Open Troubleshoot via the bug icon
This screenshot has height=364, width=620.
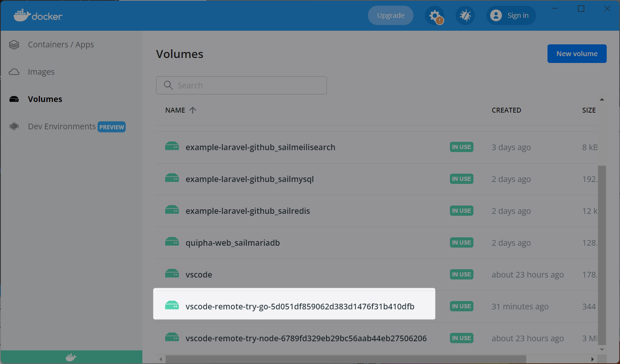click(465, 16)
